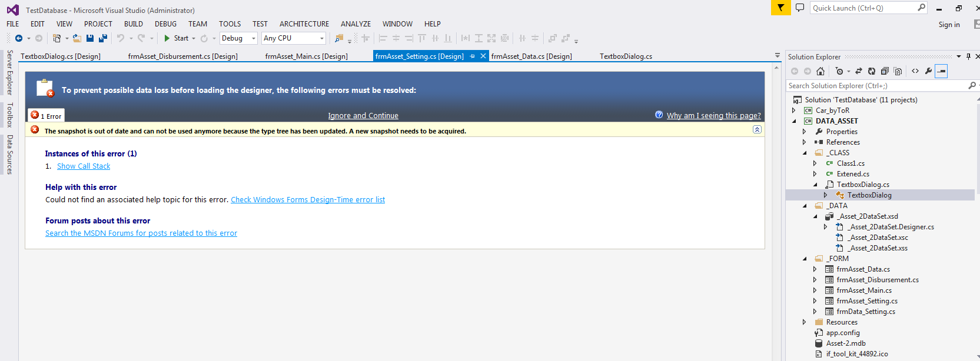Collapse the DATA_ASSET project node
This screenshot has height=361, width=980.
pos(794,121)
